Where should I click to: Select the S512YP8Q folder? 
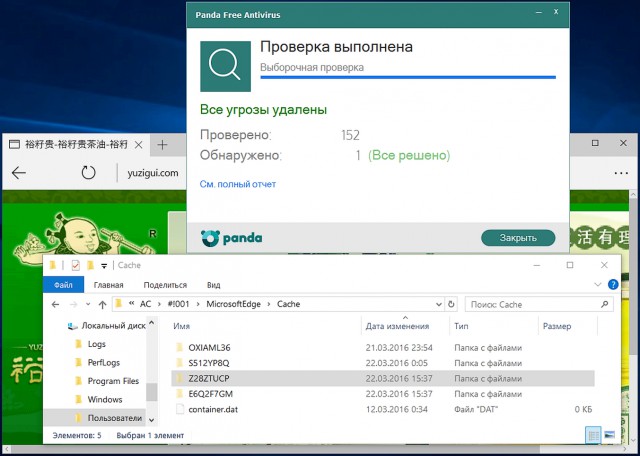pos(383,363)
